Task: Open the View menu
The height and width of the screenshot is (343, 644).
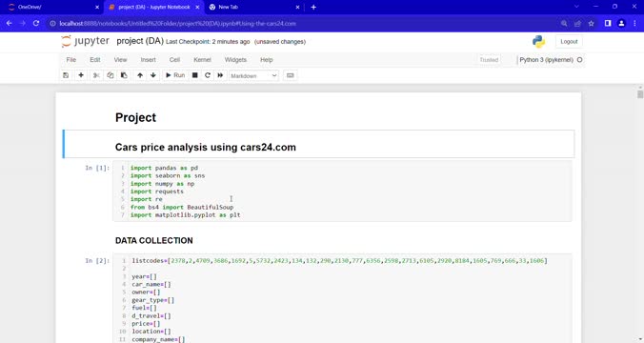Action: (x=120, y=60)
